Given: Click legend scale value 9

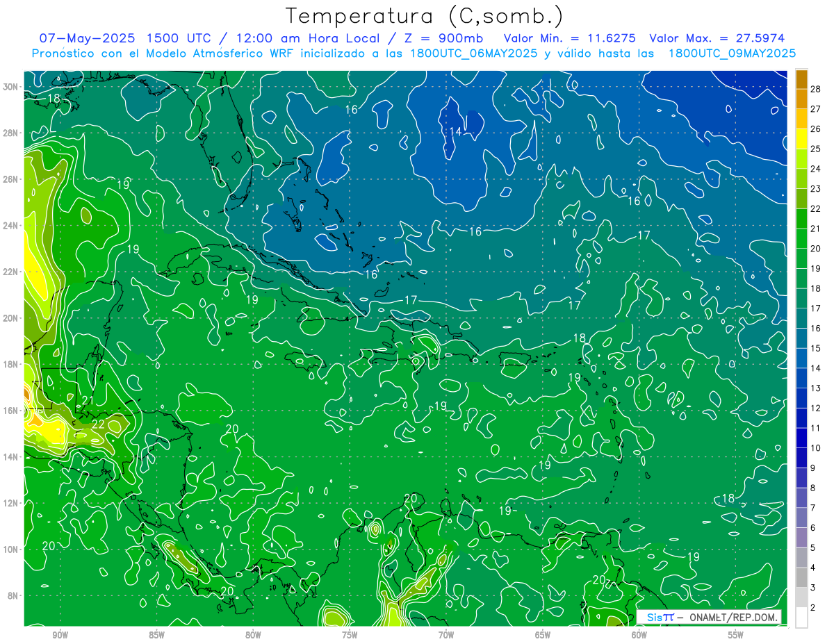Looking at the screenshot, I should 813,468.
